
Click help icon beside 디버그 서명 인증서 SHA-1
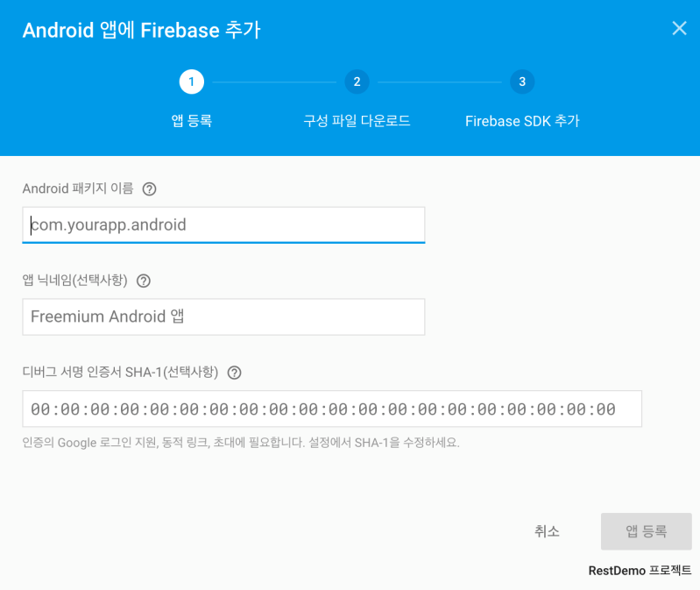click(x=235, y=373)
